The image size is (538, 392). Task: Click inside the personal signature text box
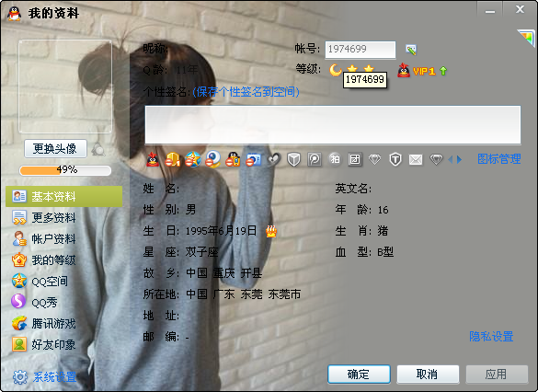(333, 125)
